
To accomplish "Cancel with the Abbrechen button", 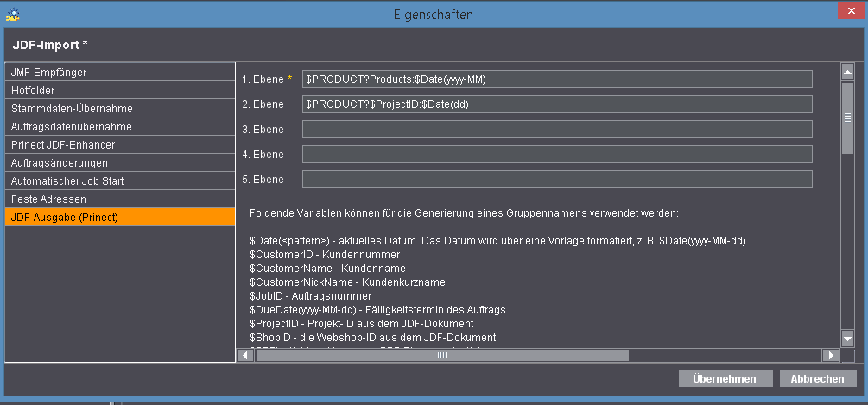I will point(818,379).
